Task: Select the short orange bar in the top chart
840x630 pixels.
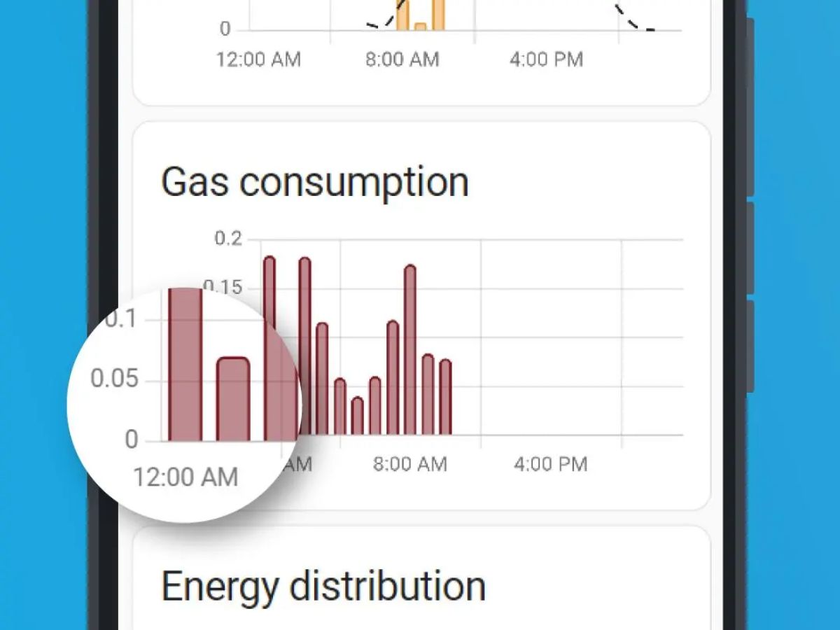Action: [x=420, y=27]
